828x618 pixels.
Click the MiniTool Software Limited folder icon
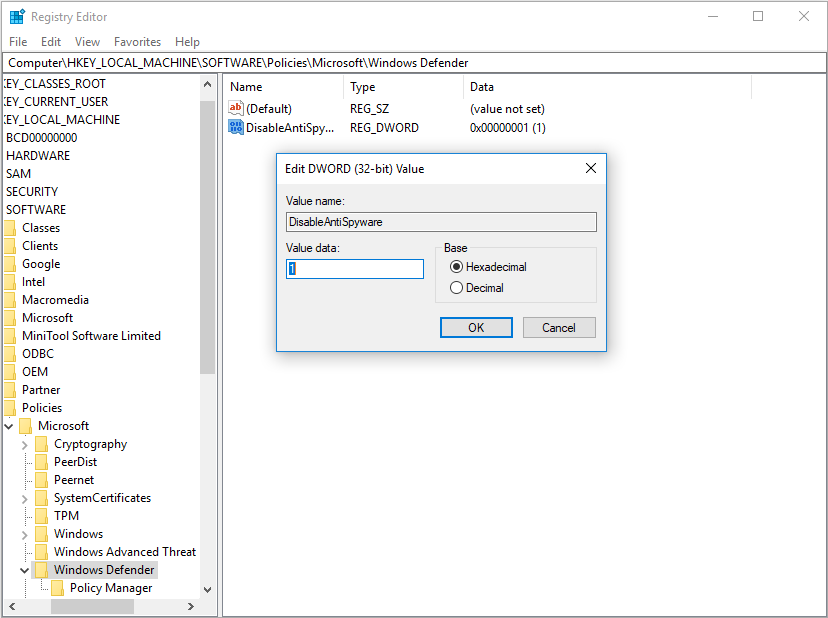pos(10,336)
